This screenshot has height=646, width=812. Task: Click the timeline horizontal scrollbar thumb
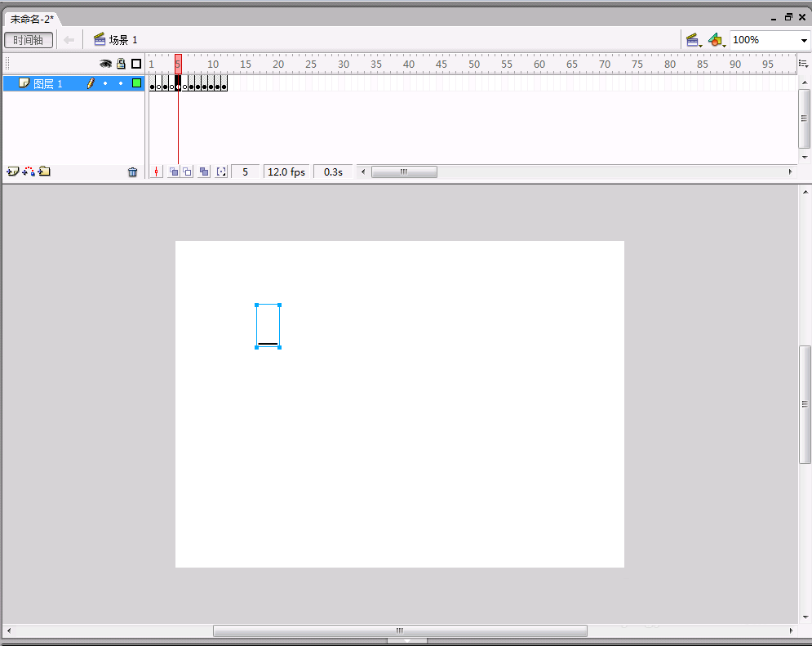(x=404, y=172)
